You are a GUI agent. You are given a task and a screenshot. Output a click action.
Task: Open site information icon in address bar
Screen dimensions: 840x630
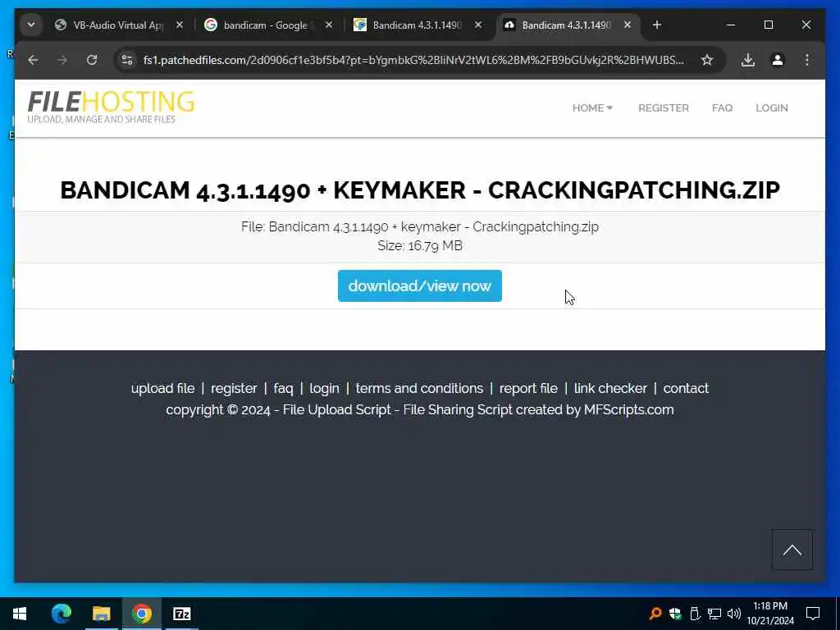click(x=127, y=60)
